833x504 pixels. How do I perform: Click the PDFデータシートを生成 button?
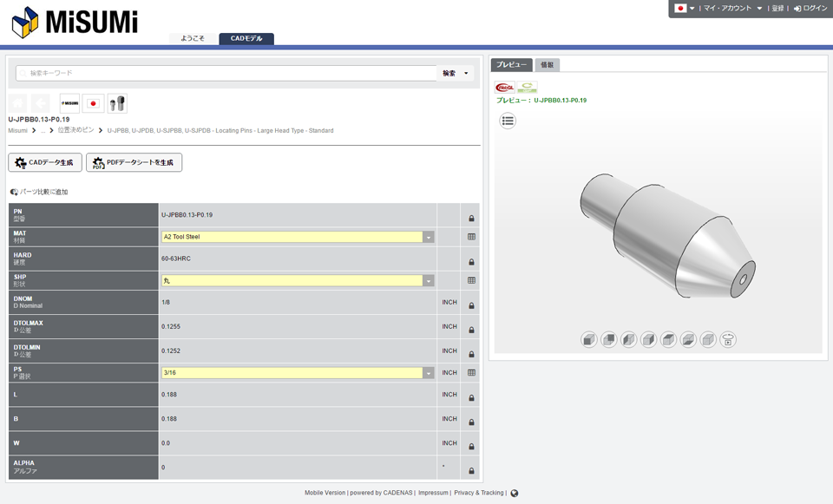[x=134, y=162]
